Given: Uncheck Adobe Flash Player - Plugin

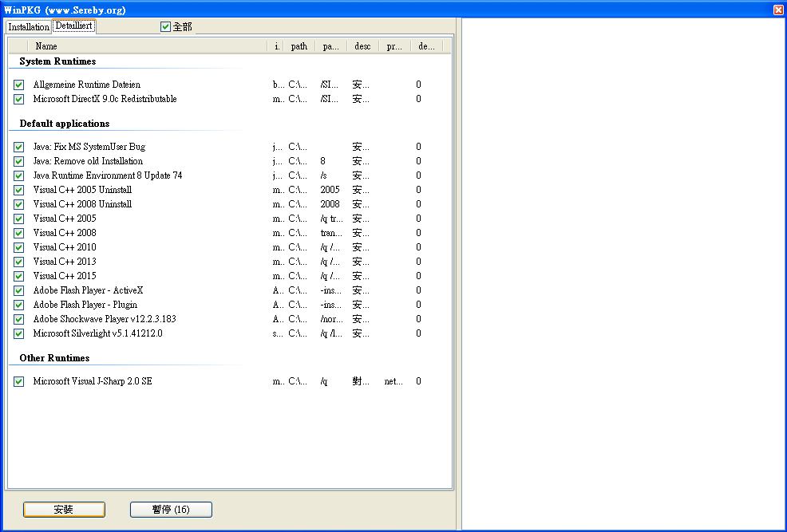Looking at the screenshot, I should (19, 305).
